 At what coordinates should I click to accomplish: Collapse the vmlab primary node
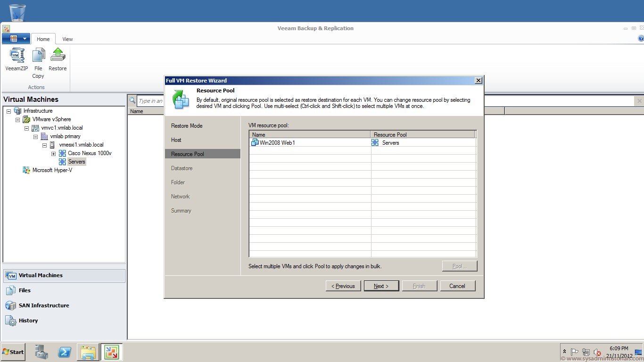coord(35,137)
